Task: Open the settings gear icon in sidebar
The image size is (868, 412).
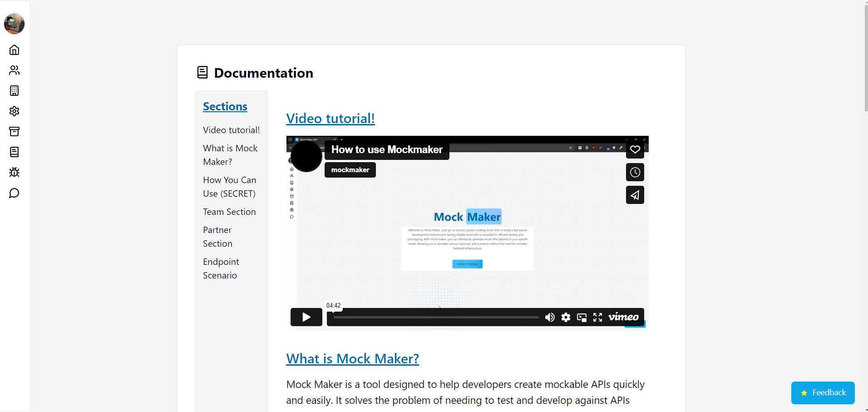Action: (x=14, y=111)
